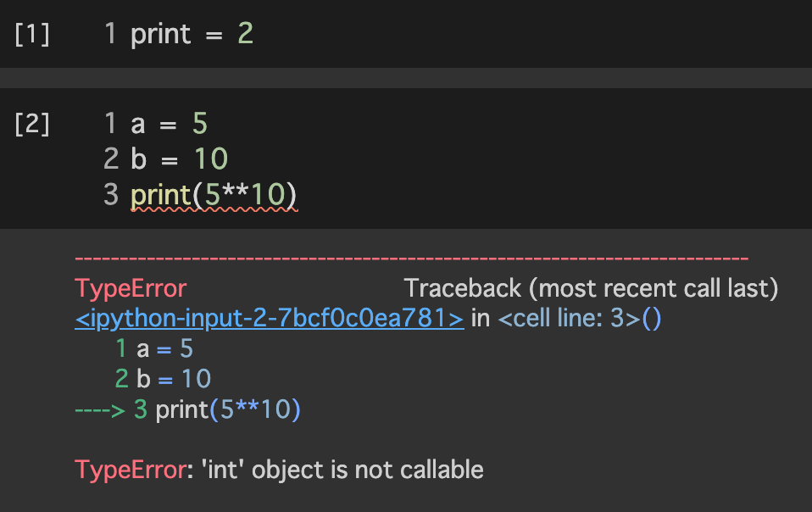Click the [2] execution count label

click(32, 125)
